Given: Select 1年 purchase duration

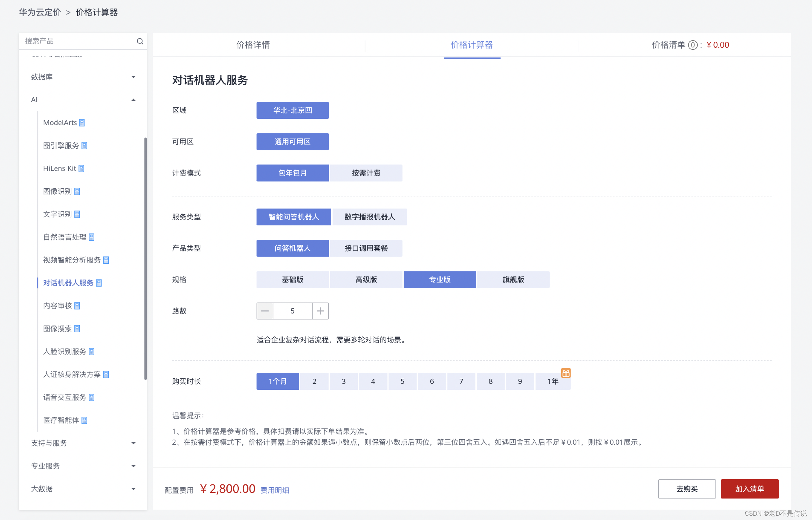Looking at the screenshot, I should point(553,381).
